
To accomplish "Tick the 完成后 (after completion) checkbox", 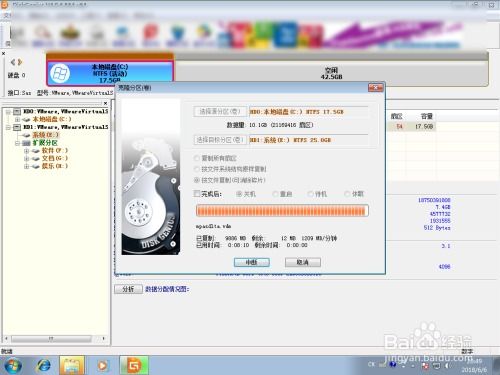I will 197,193.
